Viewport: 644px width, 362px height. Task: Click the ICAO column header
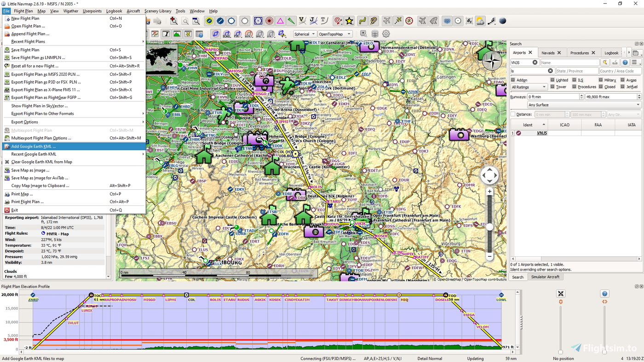564,125
